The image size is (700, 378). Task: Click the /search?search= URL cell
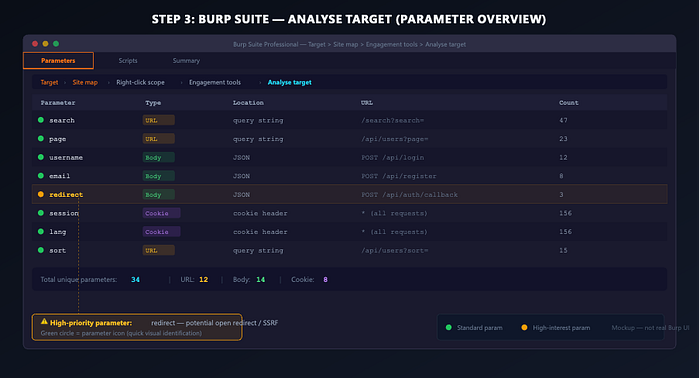pos(392,120)
